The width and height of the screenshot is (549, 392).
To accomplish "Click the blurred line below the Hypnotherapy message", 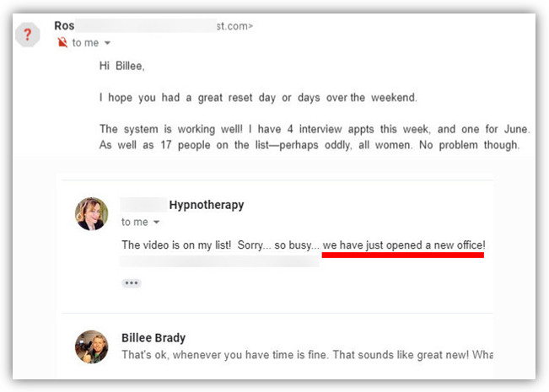I will pos(219,261).
